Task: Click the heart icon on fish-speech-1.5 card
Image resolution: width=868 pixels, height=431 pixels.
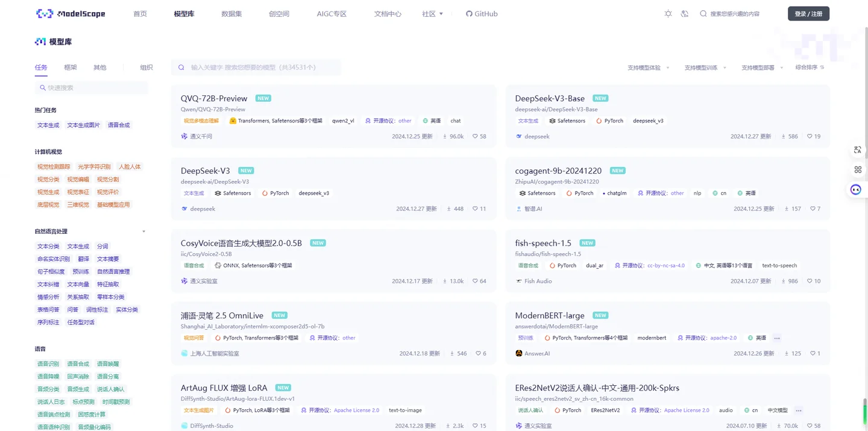Action: click(x=810, y=281)
